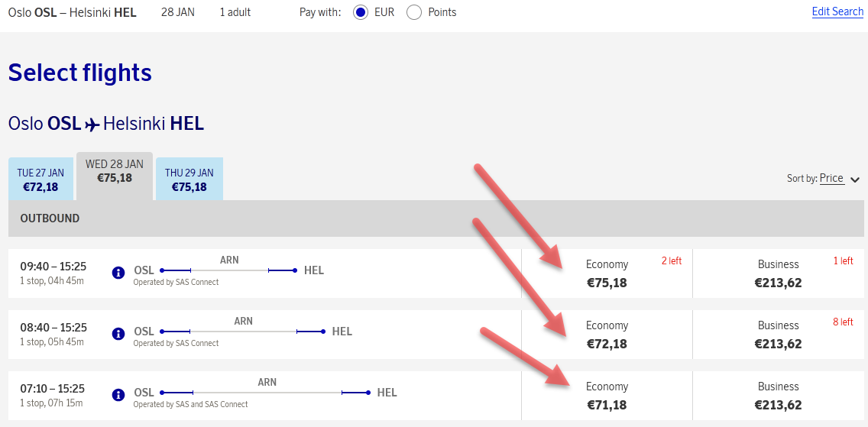Click info icon for 09:40 flight
The image size is (868, 427).
pos(118,273)
